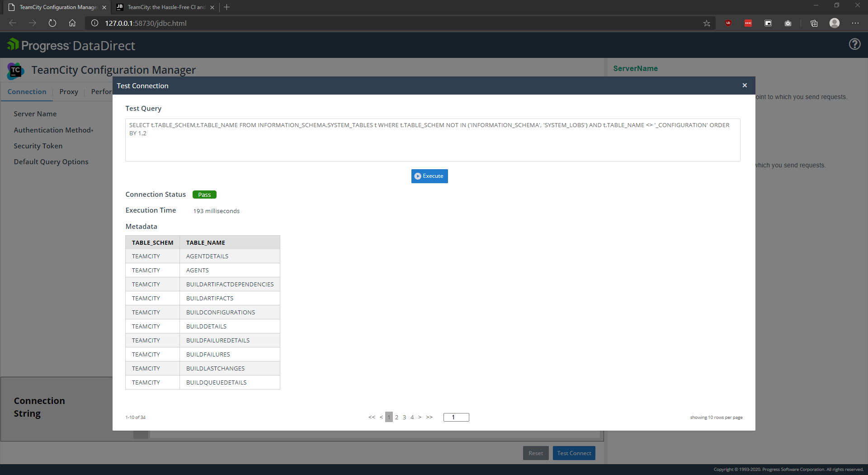
Task: Open browser settings ellipsis menu
Action: 855,23
